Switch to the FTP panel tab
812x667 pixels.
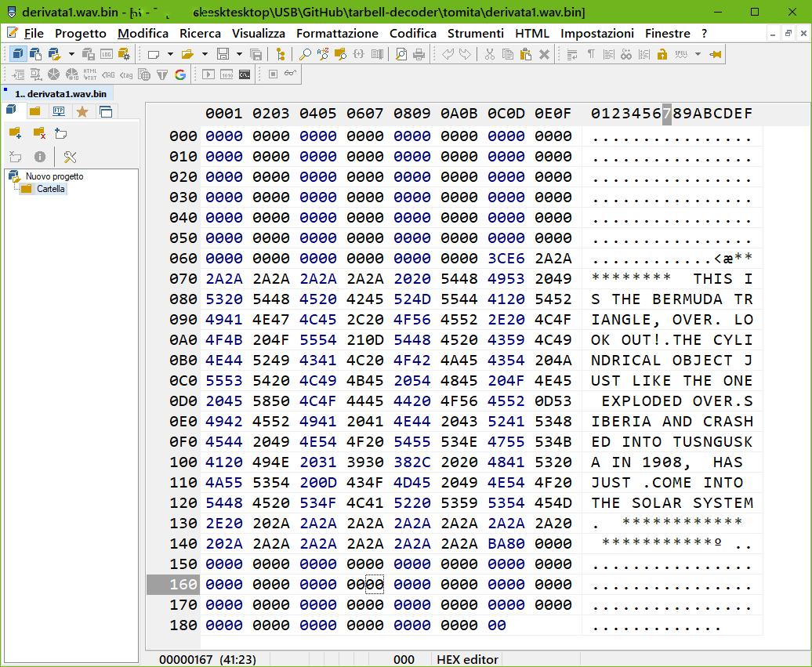point(59,111)
